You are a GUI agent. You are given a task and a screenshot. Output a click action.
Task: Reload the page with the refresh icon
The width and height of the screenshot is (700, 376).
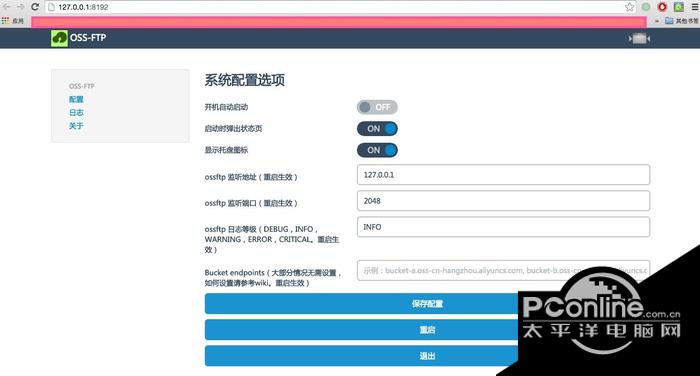tap(35, 7)
